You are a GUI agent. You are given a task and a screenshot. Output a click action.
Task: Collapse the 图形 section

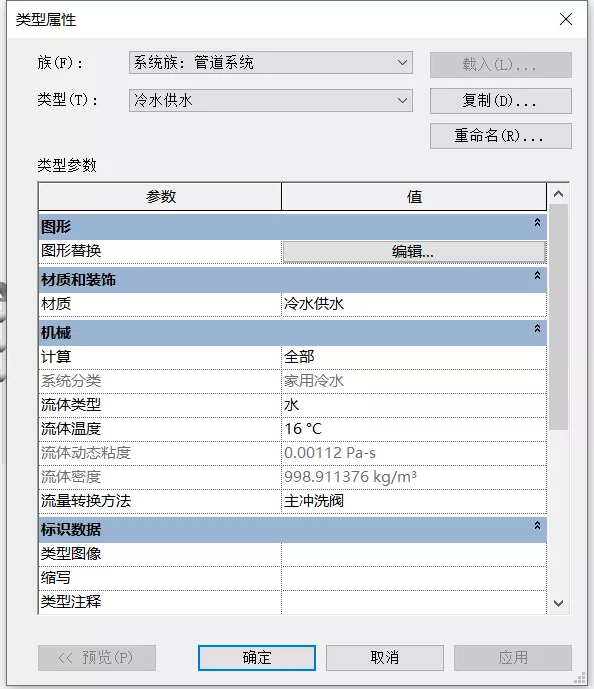tap(537, 223)
